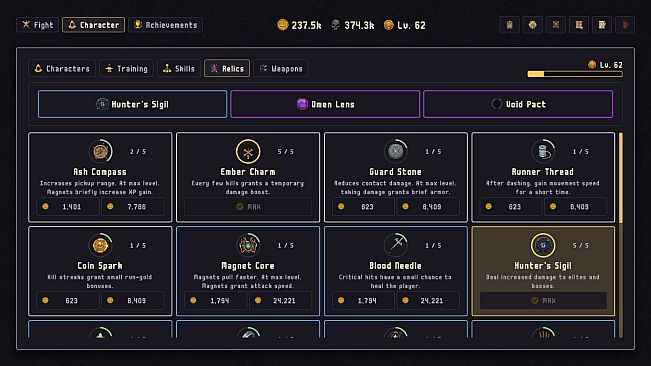Choose the Void Pact relic slot

coord(518,104)
